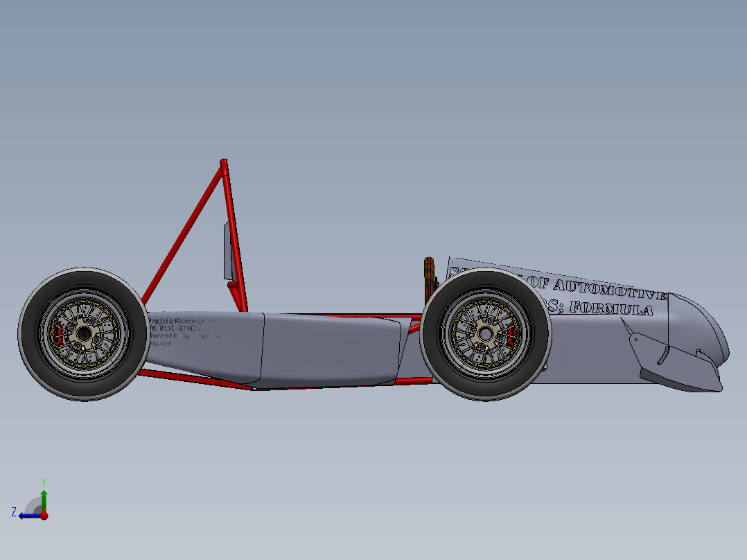
Task: Select the brown steering wheel
Action: click(429, 281)
